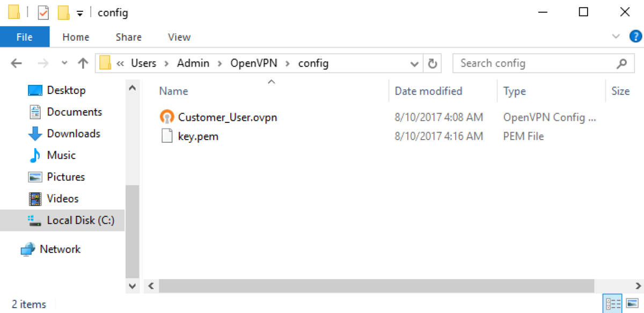Select the key.pem file icon
Viewport: 644px width, 313px height.
click(167, 136)
